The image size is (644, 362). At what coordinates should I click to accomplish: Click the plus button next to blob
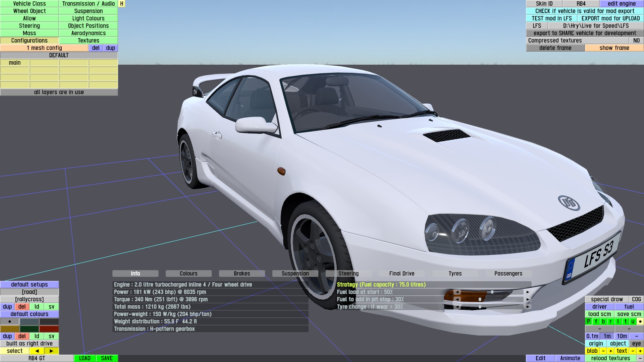pyautogui.click(x=611, y=351)
